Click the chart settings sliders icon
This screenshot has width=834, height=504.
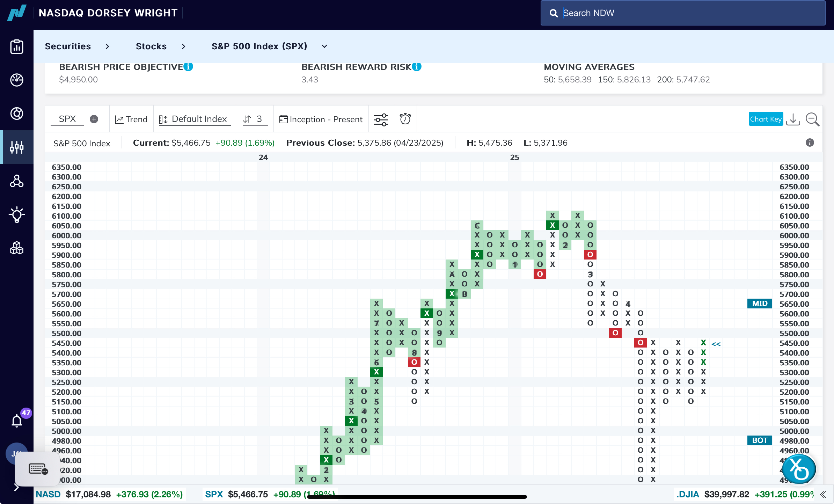[x=381, y=119]
